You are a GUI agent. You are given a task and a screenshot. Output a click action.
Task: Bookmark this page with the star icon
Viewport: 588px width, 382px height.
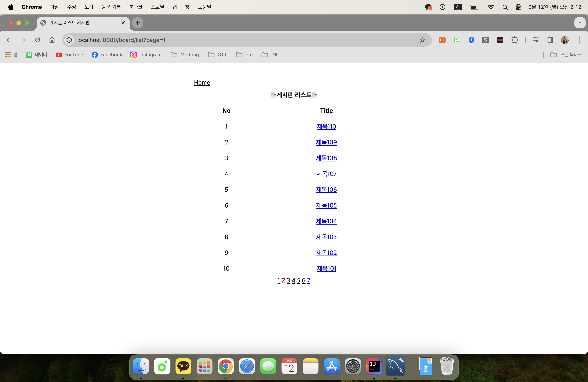pyautogui.click(x=422, y=40)
